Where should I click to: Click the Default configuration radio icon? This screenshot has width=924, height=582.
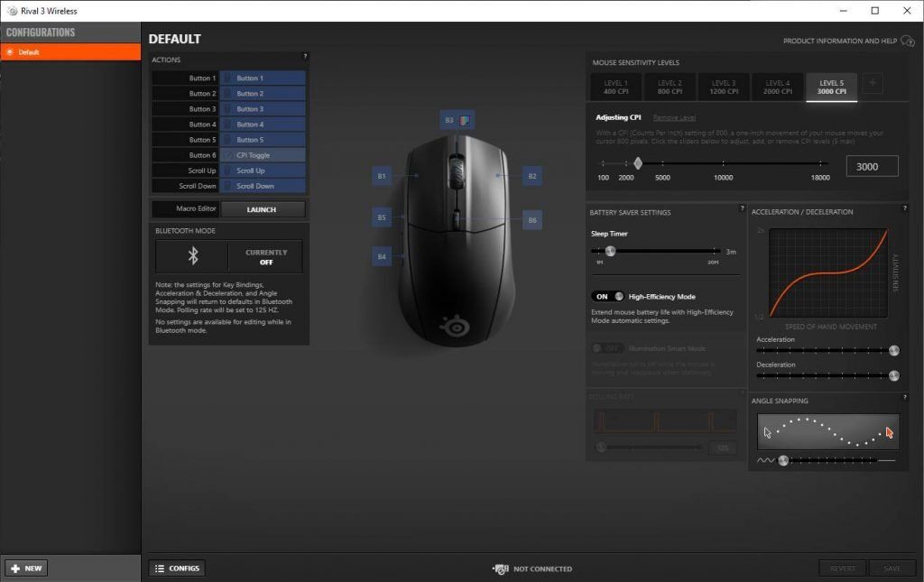10,52
